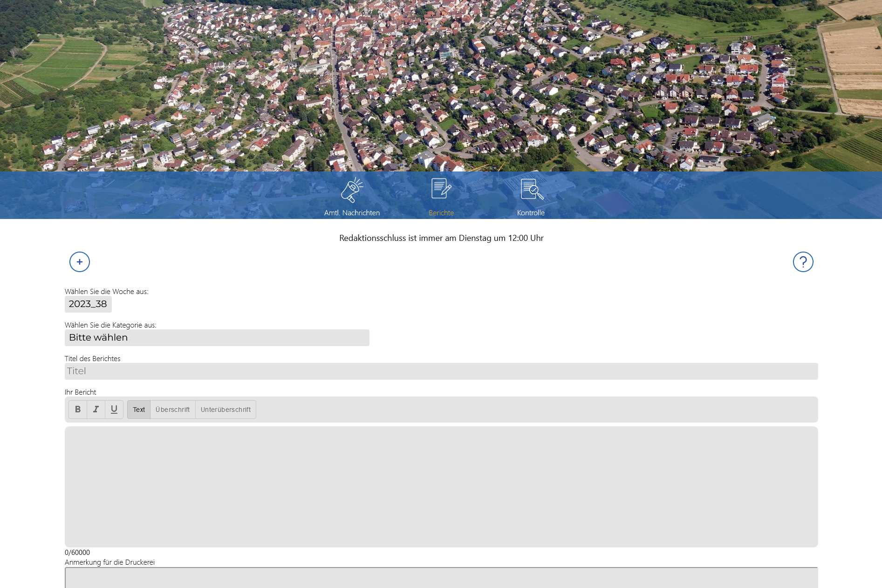Click the Kontrolle magnifying glass icon
Viewport: 882px width, 588px height.
(x=531, y=189)
